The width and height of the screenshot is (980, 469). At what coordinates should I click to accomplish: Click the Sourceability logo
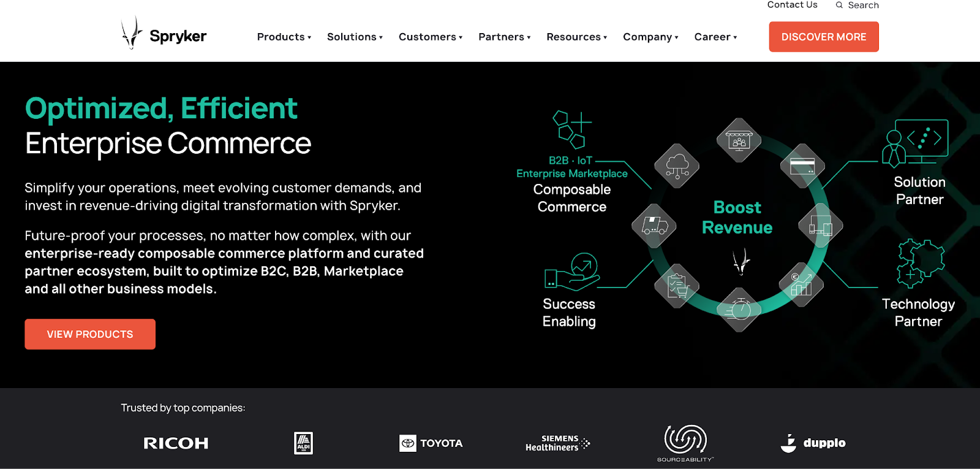685,443
